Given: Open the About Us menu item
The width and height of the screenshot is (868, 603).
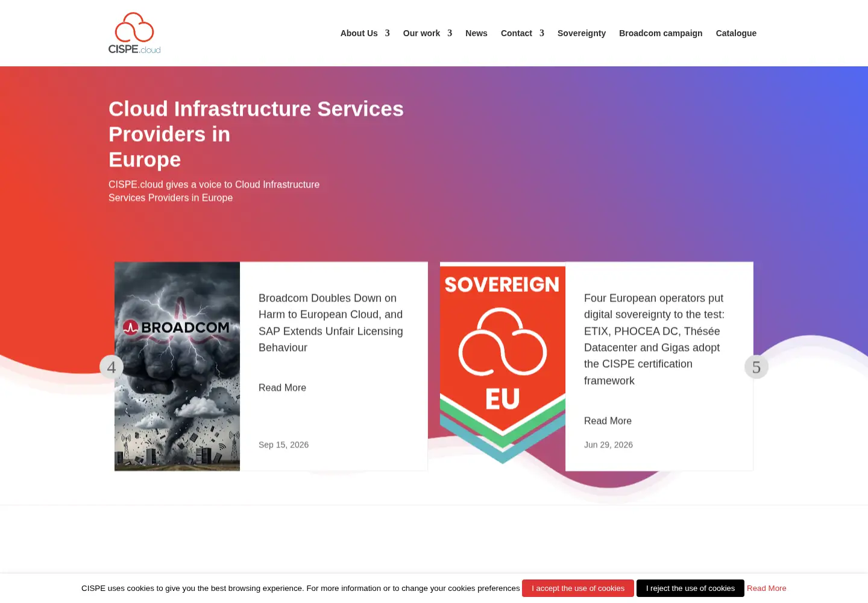Looking at the screenshot, I should click(359, 33).
